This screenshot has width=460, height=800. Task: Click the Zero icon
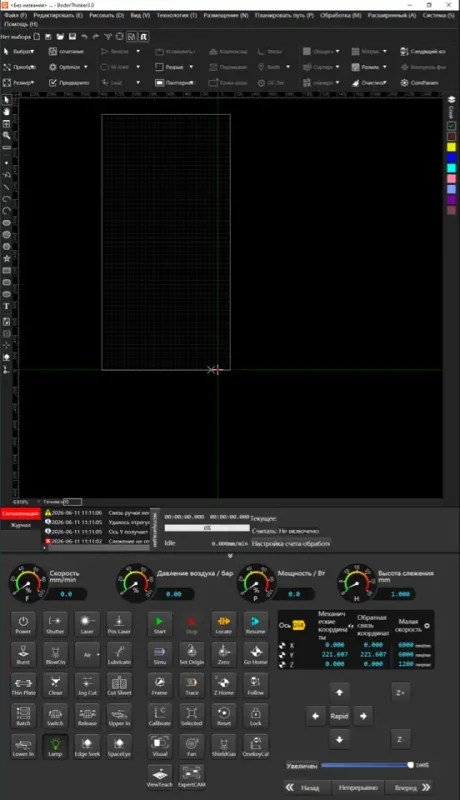pyautogui.click(x=223, y=655)
